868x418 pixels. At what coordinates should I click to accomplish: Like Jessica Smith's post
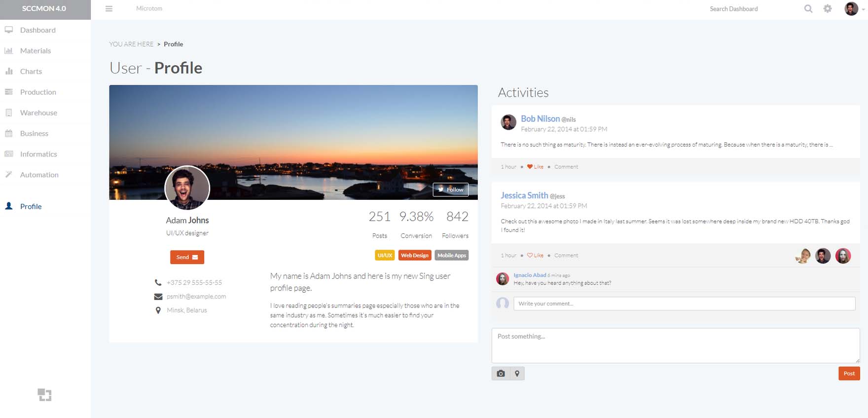pyautogui.click(x=535, y=256)
